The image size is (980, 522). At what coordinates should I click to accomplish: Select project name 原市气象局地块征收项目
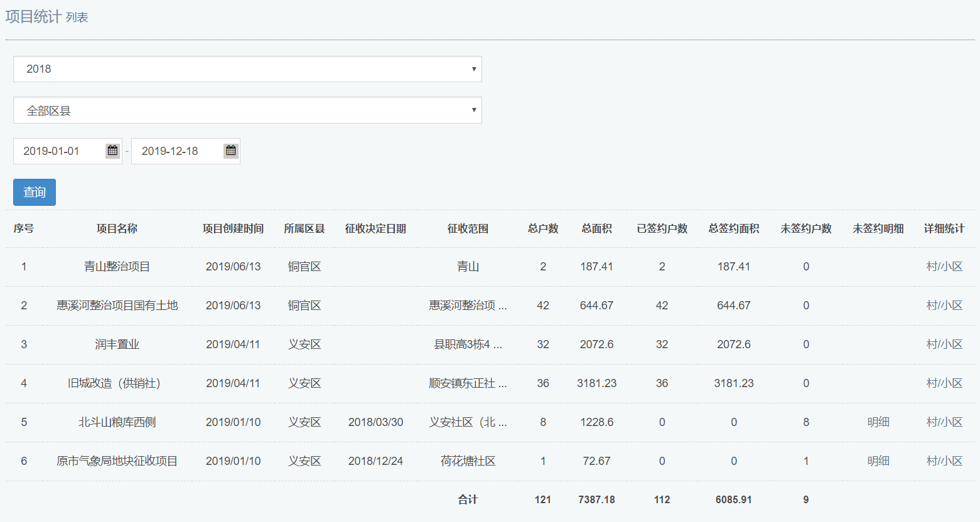point(117,461)
